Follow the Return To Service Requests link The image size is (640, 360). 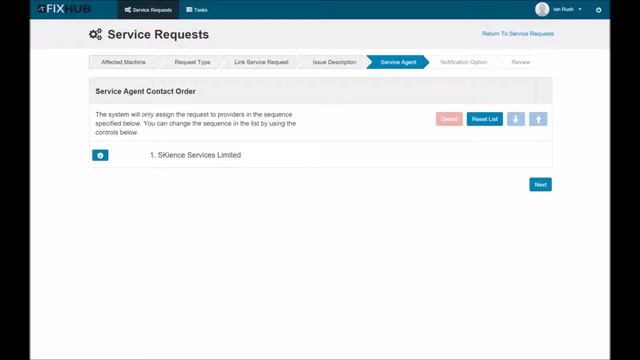click(518, 34)
